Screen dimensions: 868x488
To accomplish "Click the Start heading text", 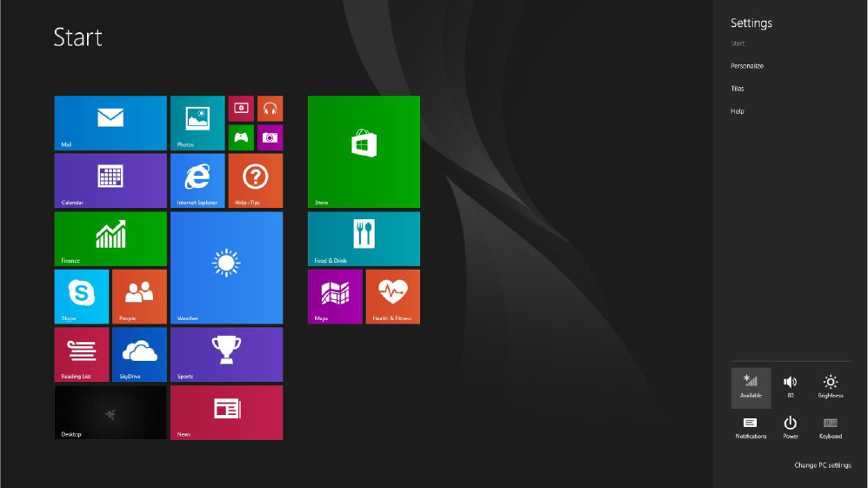I will click(77, 37).
